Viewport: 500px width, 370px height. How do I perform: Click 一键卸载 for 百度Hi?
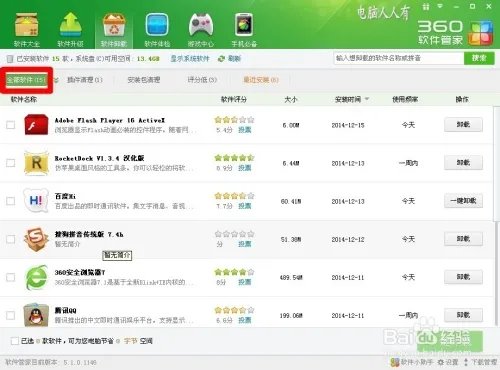point(463,201)
